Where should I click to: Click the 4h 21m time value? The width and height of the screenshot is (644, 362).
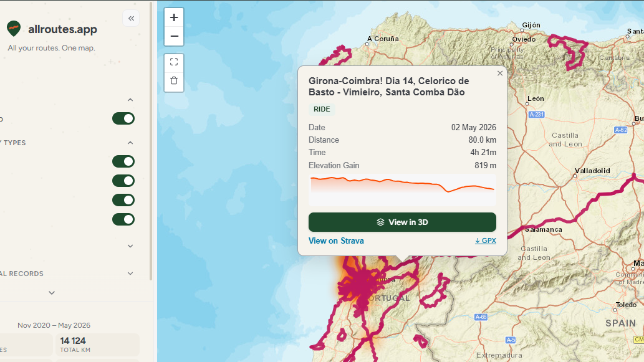[x=483, y=152]
